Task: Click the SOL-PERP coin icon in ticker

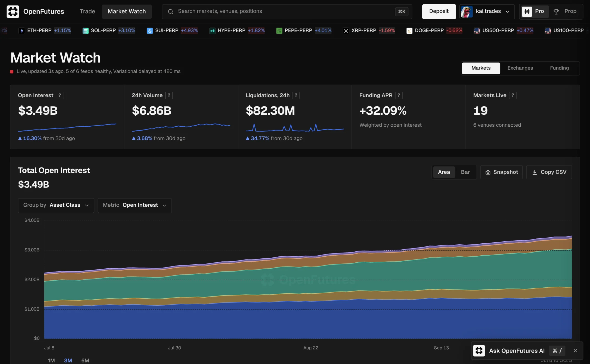Action: coord(86,31)
